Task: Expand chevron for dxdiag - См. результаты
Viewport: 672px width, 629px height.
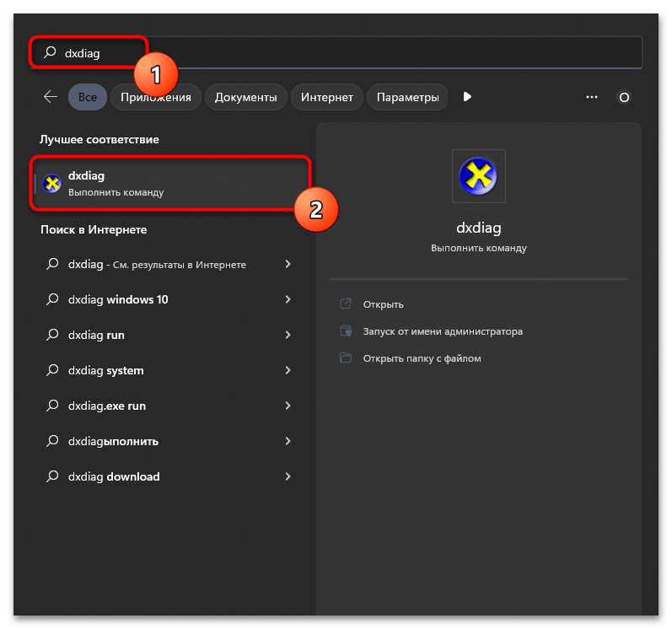Action: click(x=288, y=264)
